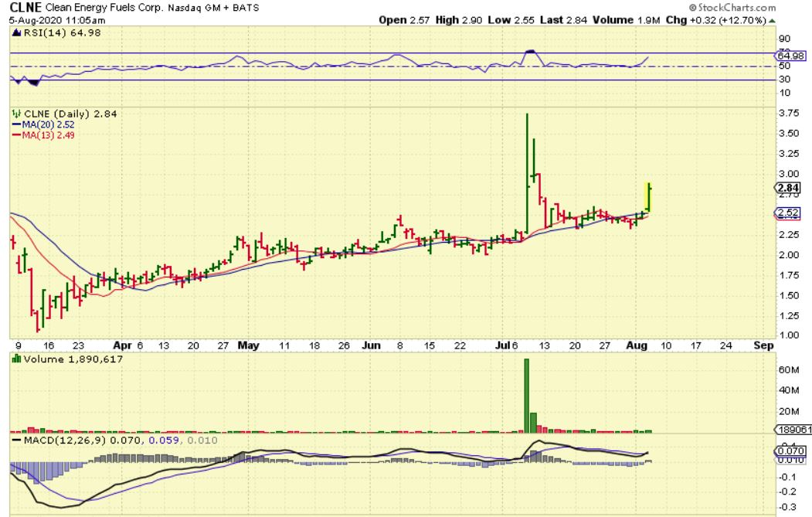Click the Jun date axis label

[x=371, y=345]
